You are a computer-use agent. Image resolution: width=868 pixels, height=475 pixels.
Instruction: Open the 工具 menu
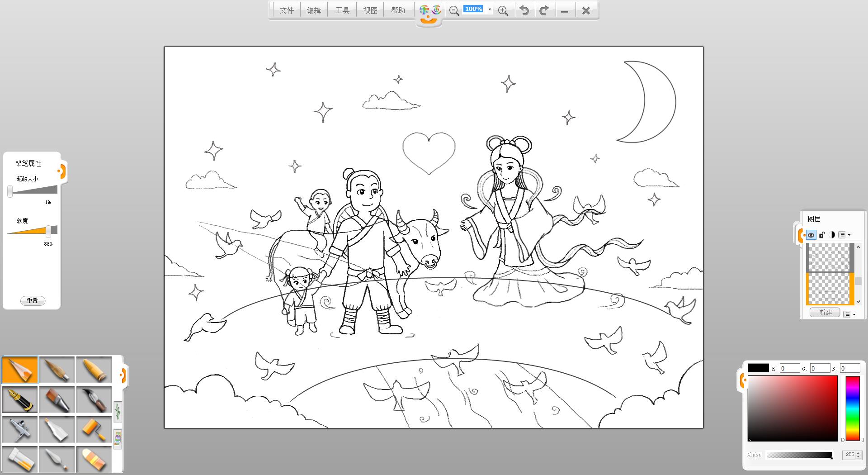coord(342,10)
